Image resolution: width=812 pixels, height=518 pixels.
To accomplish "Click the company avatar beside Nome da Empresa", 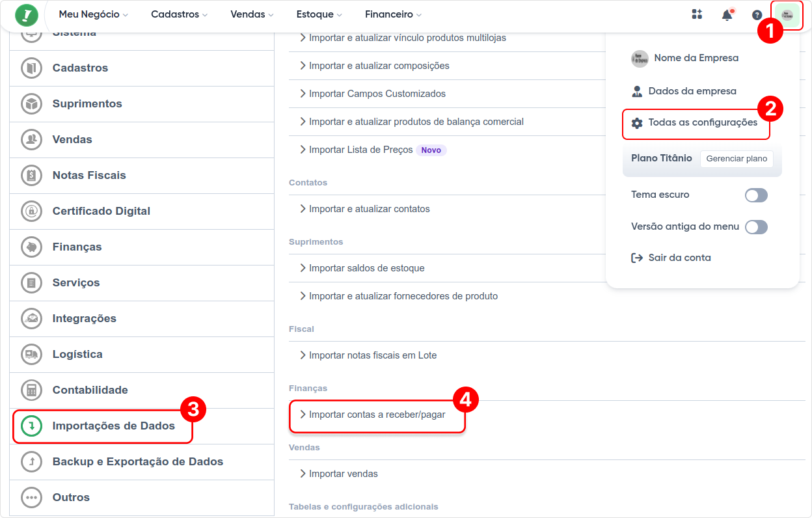I will click(x=640, y=59).
